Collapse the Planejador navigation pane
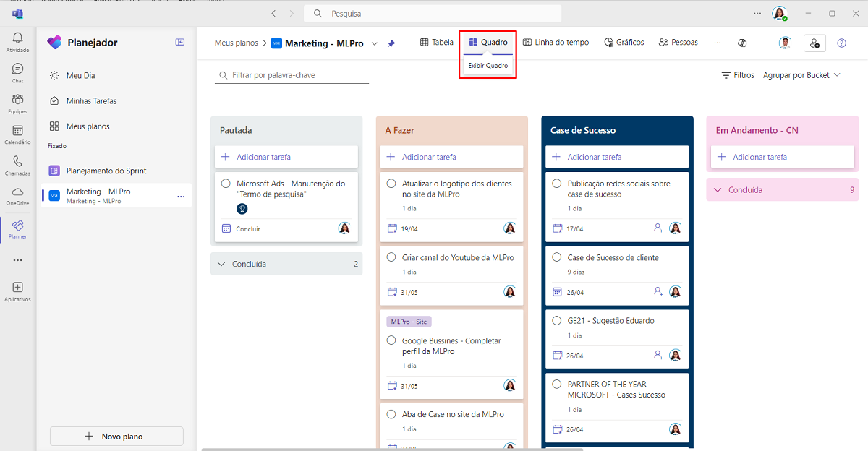 coord(180,43)
